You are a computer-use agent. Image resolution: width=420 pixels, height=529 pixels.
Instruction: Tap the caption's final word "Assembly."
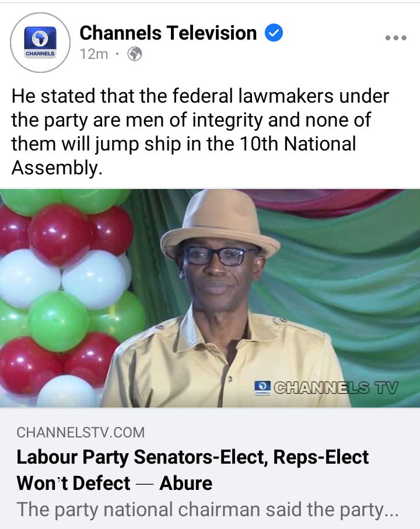click(57, 167)
